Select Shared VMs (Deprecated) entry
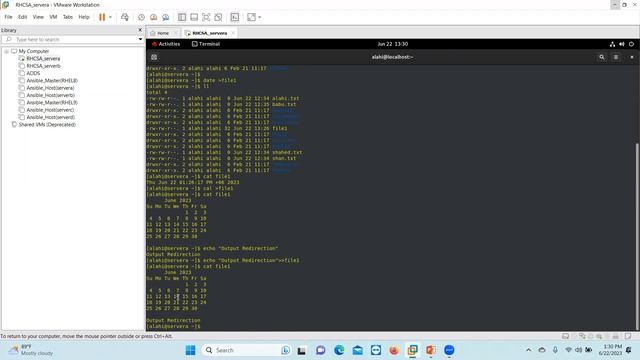Screen dimensions: 640x360 (47, 125)
